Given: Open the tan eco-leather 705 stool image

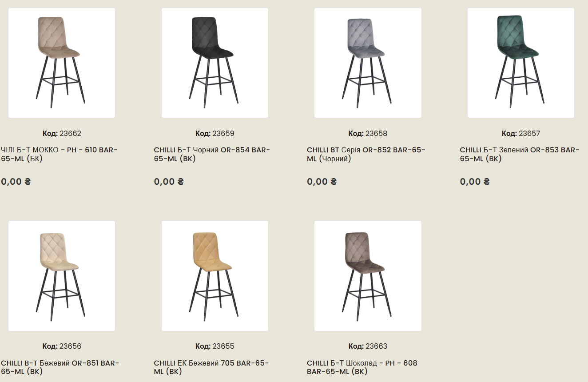Looking at the screenshot, I should click(x=215, y=276).
